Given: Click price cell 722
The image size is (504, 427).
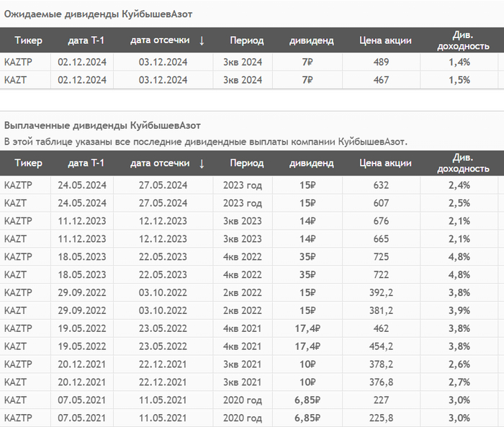Looking at the screenshot, I should [381, 275].
